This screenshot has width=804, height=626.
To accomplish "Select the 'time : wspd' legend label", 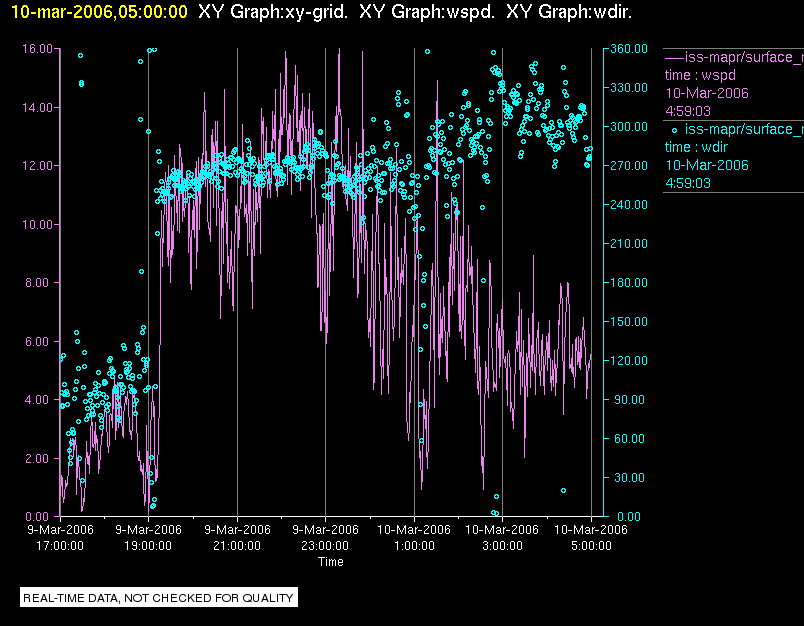I will coord(700,75).
